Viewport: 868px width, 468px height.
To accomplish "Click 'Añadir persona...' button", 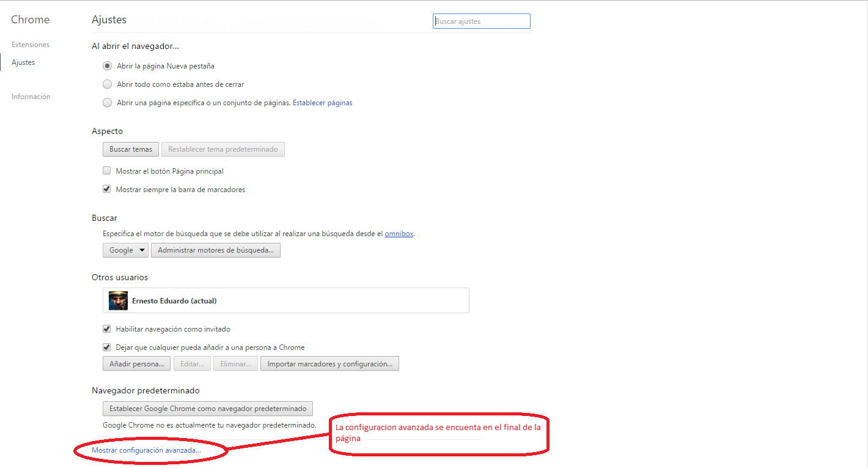I will pyautogui.click(x=137, y=364).
